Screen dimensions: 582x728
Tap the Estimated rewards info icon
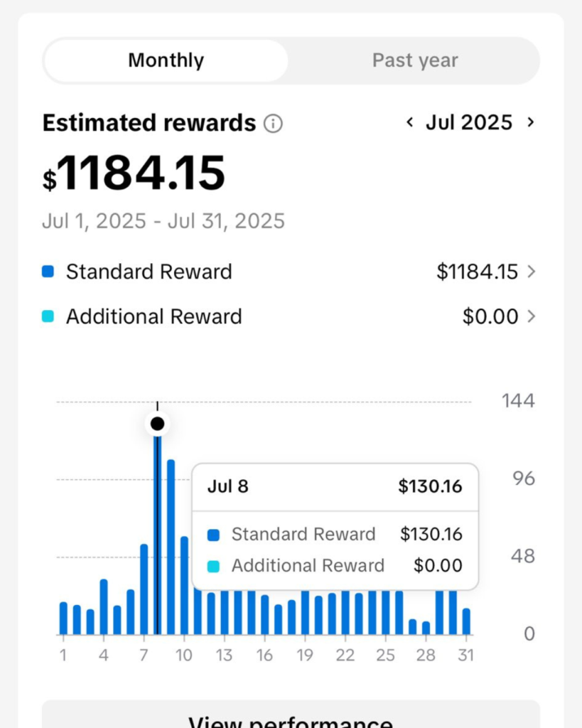(273, 124)
